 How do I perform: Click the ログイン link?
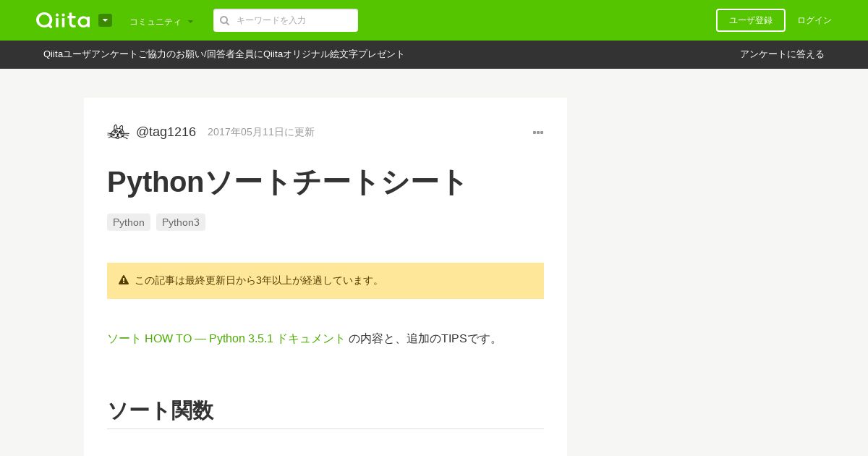click(814, 20)
